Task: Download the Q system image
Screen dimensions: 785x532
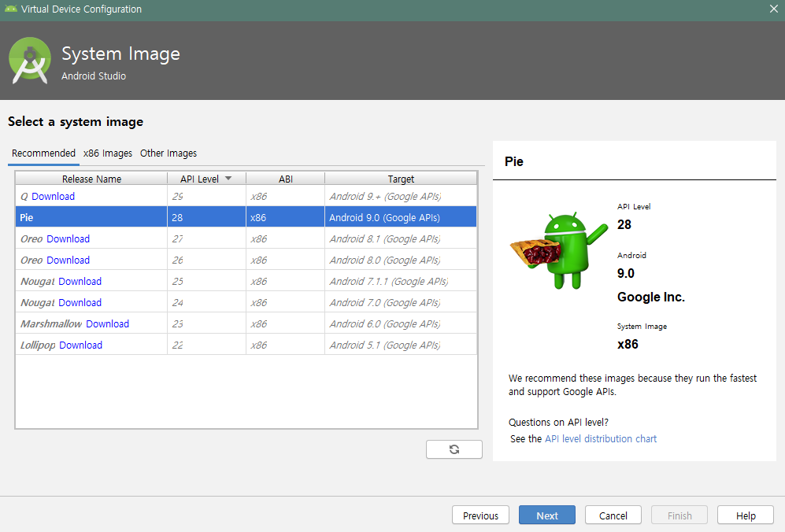Action: [53, 196]
